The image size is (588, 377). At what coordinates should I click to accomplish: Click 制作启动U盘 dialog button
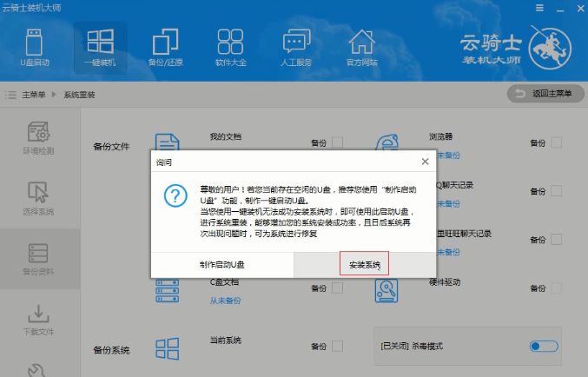pyautogui.click(x=222, y=265)
